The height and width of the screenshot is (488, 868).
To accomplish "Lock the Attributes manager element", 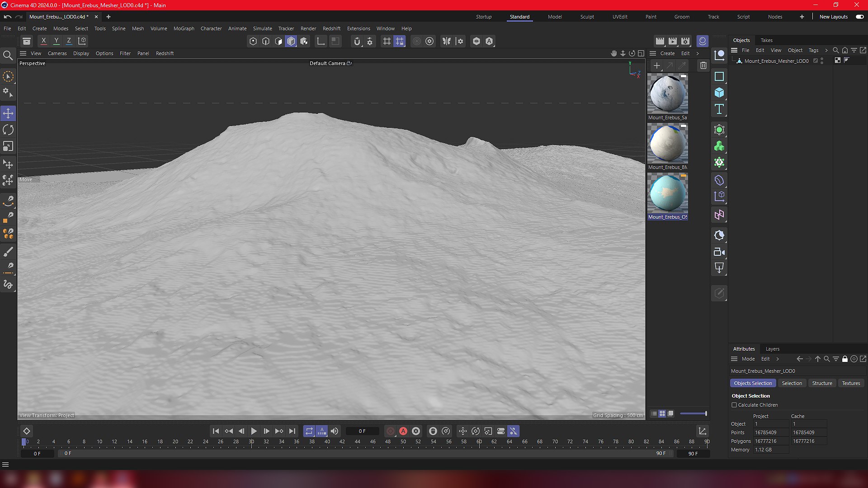I will (844, 359).
